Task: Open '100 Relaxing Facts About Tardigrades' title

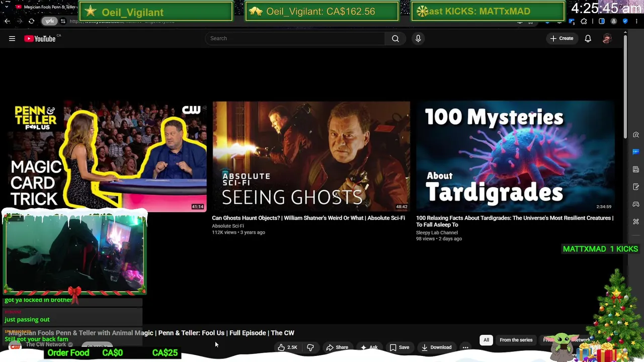Action: (x=515, y=221)
